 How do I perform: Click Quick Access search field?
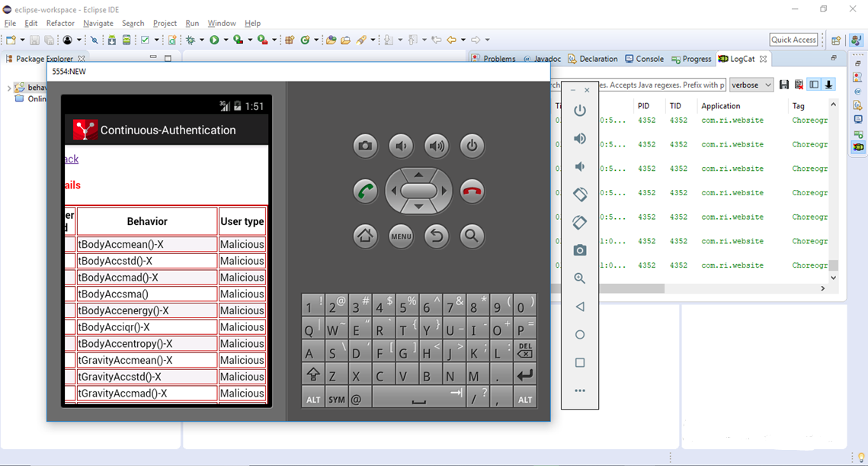tap(793, 40)
